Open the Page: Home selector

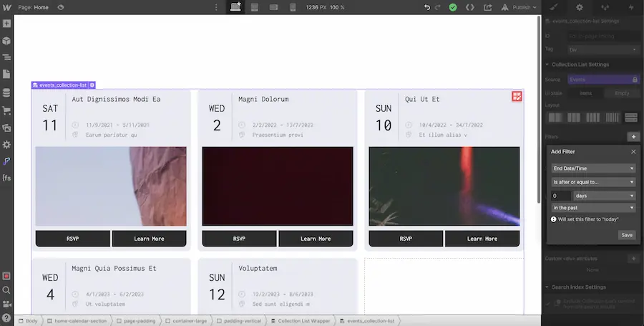point(33,7)
